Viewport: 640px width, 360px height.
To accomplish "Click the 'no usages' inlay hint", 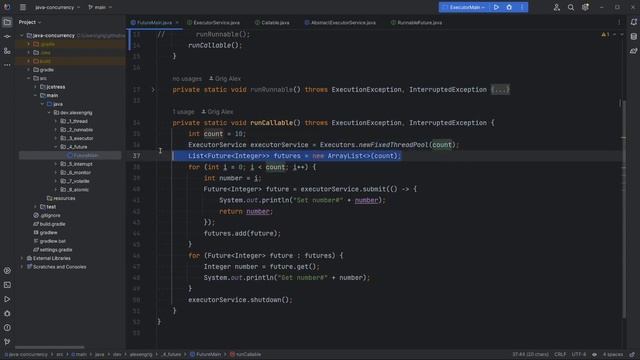I will (187, 79).
